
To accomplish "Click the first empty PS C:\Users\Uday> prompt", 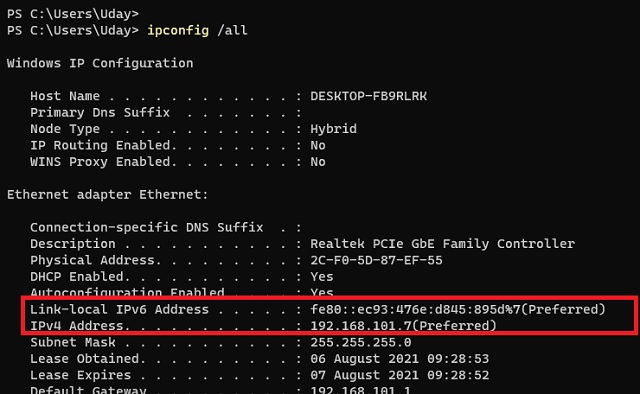I will tap(73, 14).
